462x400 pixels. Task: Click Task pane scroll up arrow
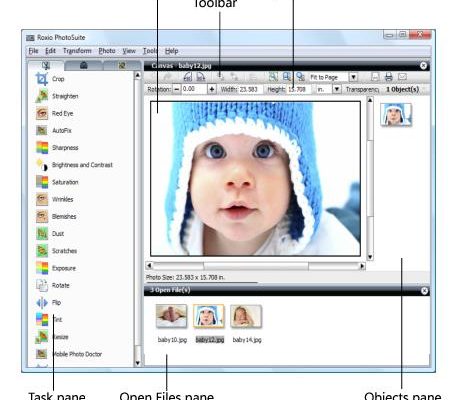click(137, 75)
